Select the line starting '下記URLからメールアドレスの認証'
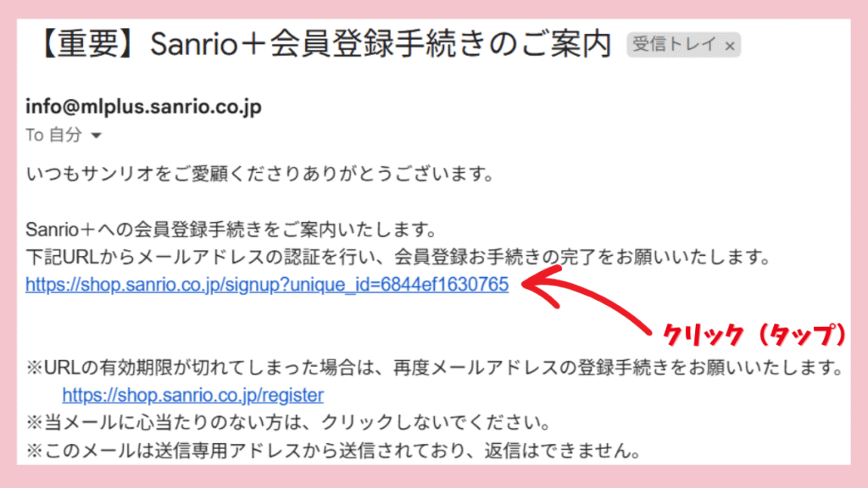The image size is (868, 488). coord(398,258)
